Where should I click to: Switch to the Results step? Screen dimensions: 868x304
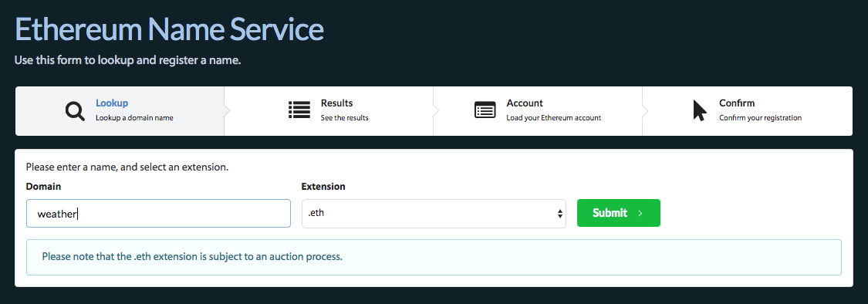click(x=328, y=111)
